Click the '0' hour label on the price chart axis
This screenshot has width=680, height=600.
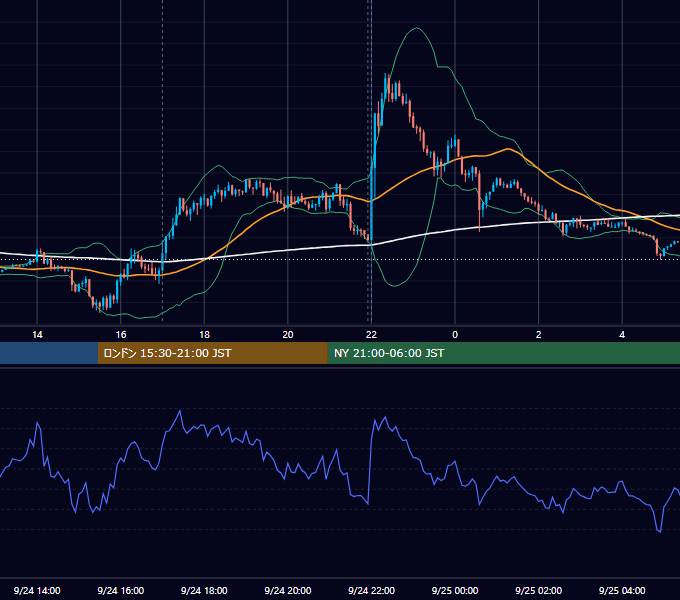point(455,335)
